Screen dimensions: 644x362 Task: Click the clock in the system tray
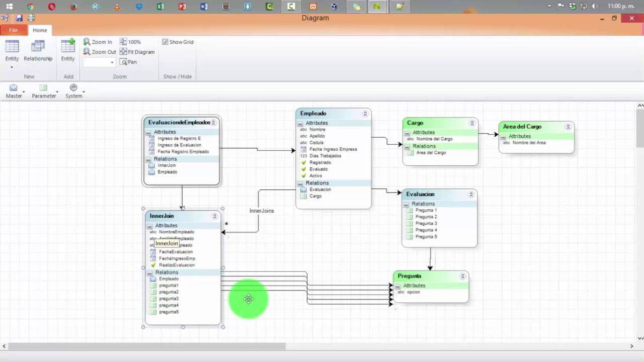point(621,6)
